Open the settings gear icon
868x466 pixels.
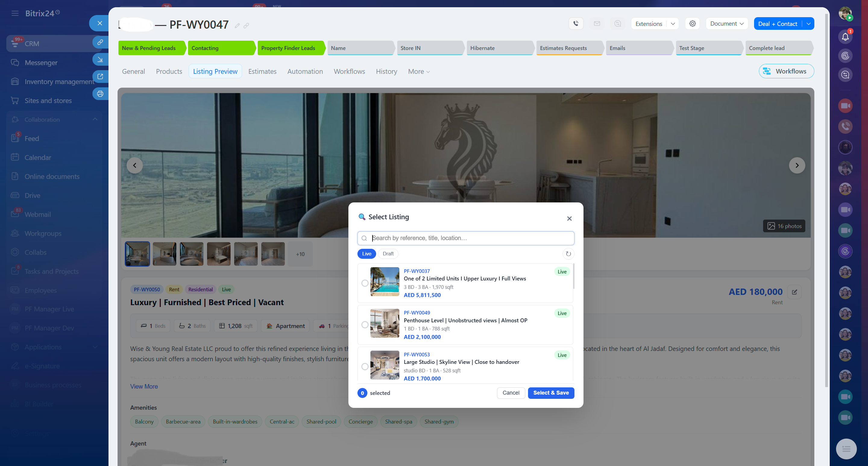[693, 23]
